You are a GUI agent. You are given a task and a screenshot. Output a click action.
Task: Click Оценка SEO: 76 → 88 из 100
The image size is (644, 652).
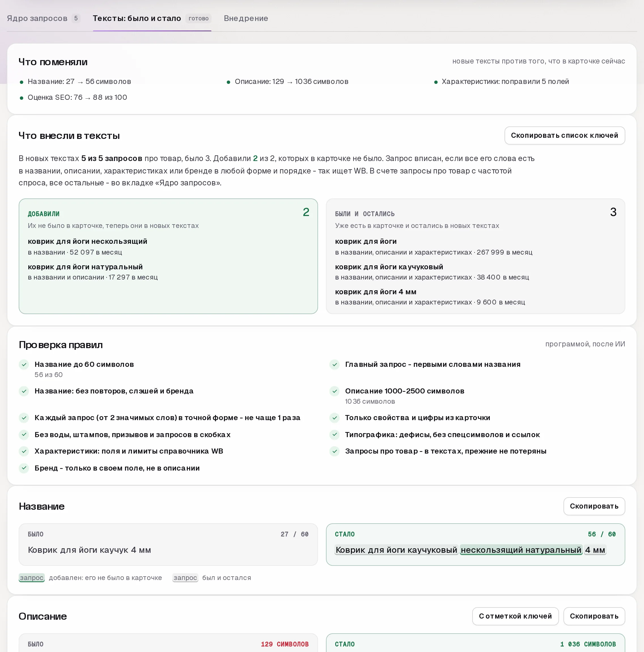[x=77, y=98]
